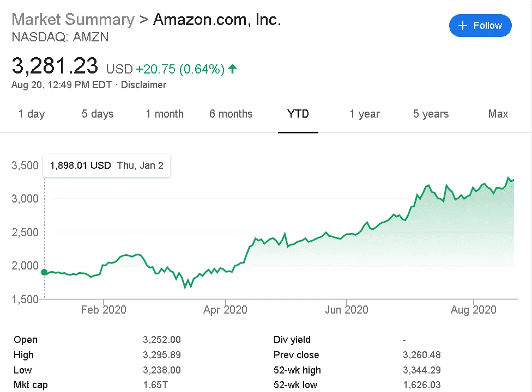Click the green up arrow icon
The image size is (532, 392).
pyautogui.click(x=233, y=69)
